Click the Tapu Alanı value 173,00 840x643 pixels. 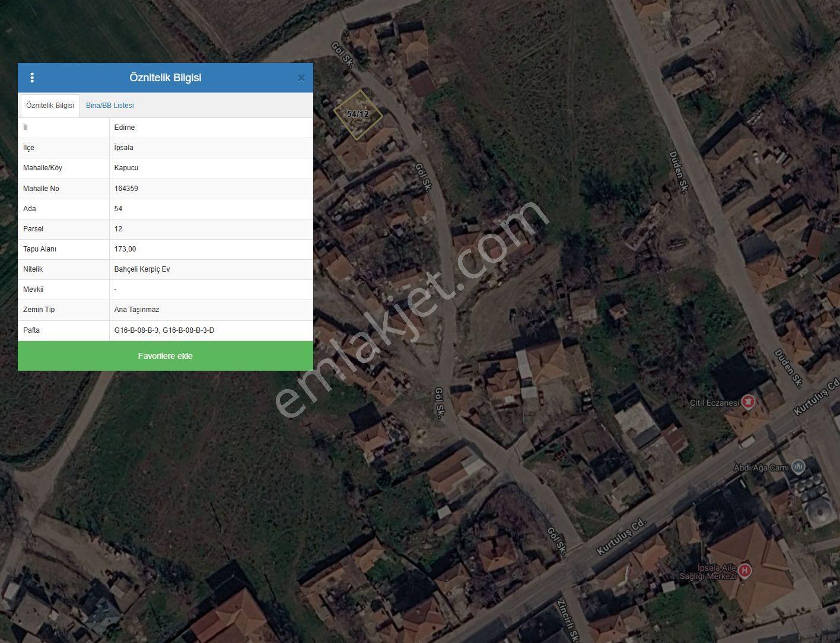(125, 249)
